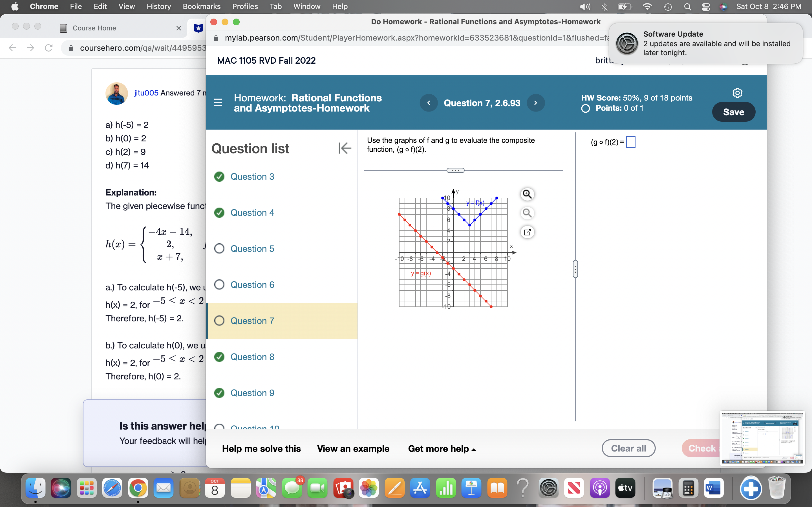Open the graph in a pop-out window
Viewport: 812px width, 507px height.
click(x=527, y=232)
